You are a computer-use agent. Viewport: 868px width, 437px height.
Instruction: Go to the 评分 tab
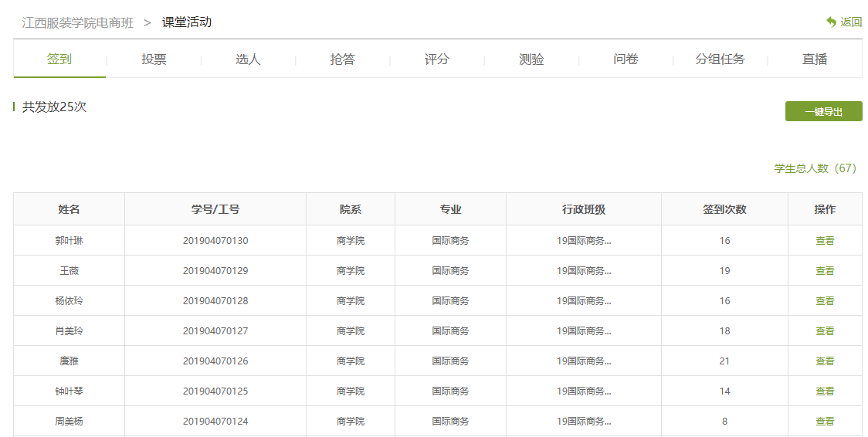tap(437, 59)
